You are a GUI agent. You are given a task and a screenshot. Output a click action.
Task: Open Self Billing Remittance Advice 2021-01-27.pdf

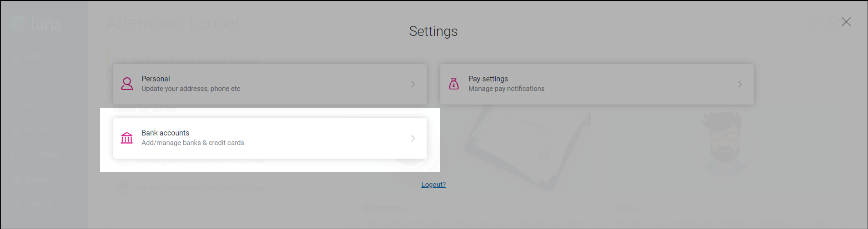coord(201,161)
